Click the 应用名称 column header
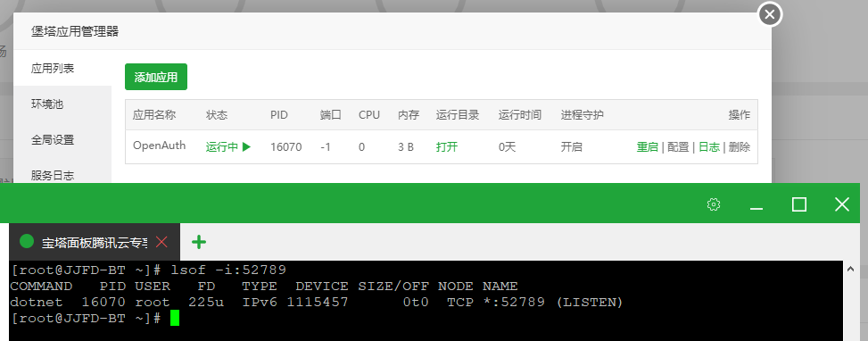Viewport: 868px width, 341px height. click(x=154, y=114)
